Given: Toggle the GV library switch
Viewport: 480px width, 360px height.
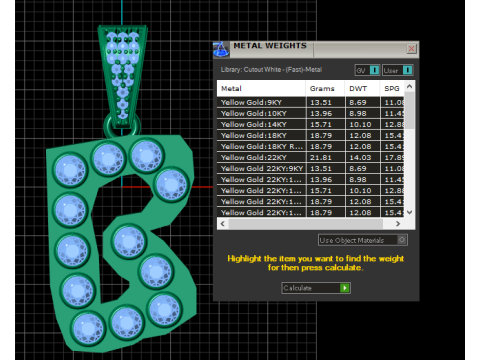Looking at the screenshot, I should [x=367, y=70].
